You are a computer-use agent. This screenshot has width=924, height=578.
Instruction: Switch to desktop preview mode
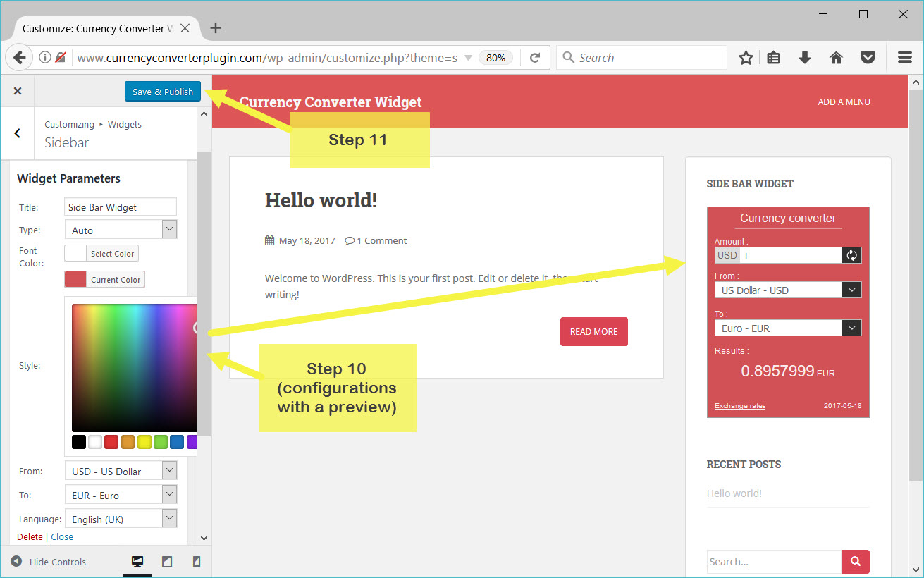pyautogui.click(x=137, y=561)
